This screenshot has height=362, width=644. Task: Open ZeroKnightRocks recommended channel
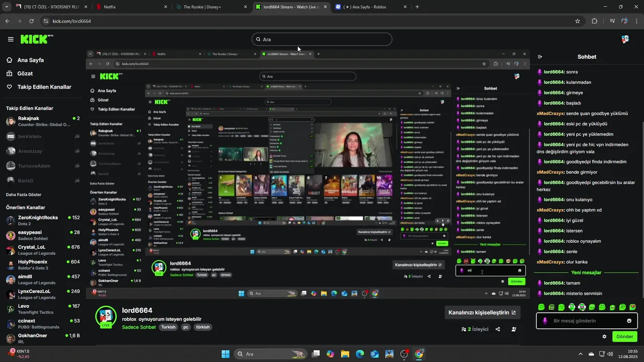tap(43, 221)
